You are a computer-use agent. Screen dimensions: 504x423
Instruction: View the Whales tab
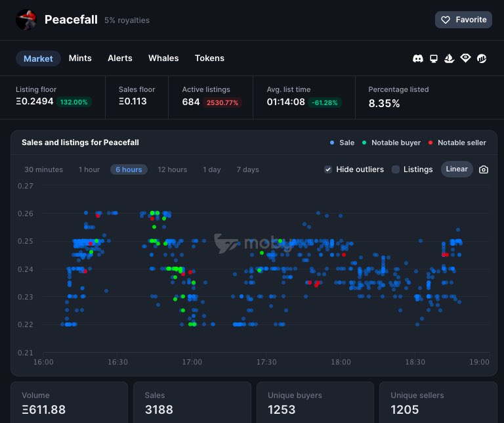coord(163,58)
